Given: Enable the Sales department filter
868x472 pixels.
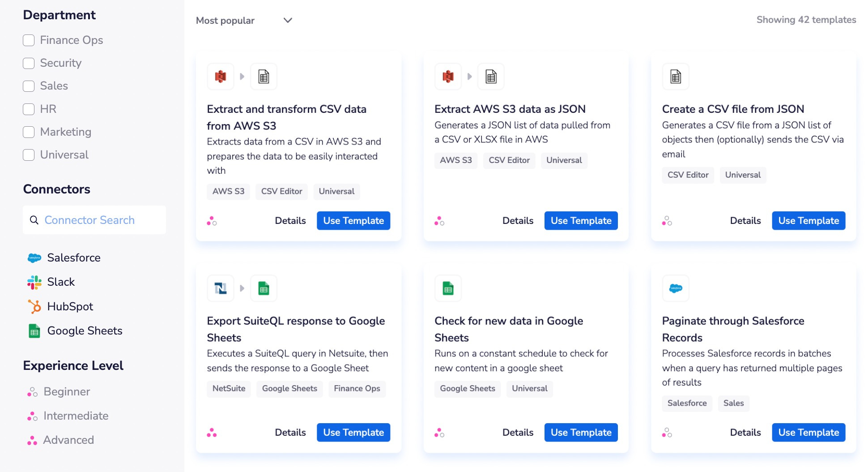Looking at the screenshot, I should [x=29, y=86].
